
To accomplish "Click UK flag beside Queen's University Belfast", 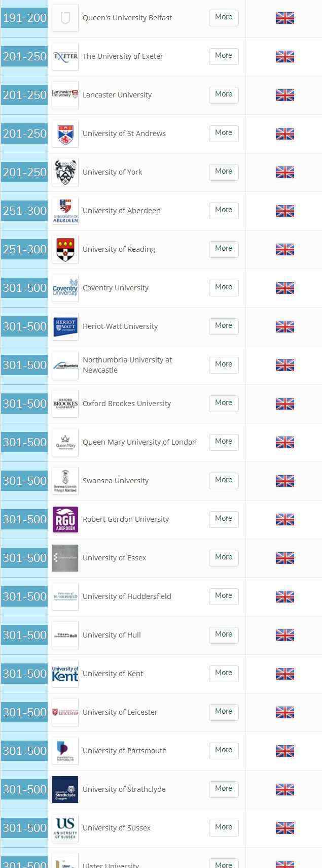I will click(285, 18).
